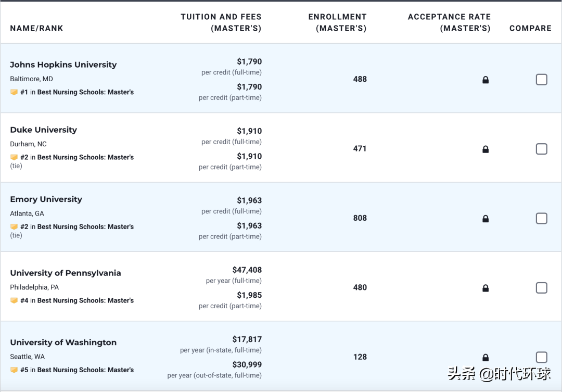
Task: Toggle compare checkbox for University of Washington
Action: click(x=541, y=357)
